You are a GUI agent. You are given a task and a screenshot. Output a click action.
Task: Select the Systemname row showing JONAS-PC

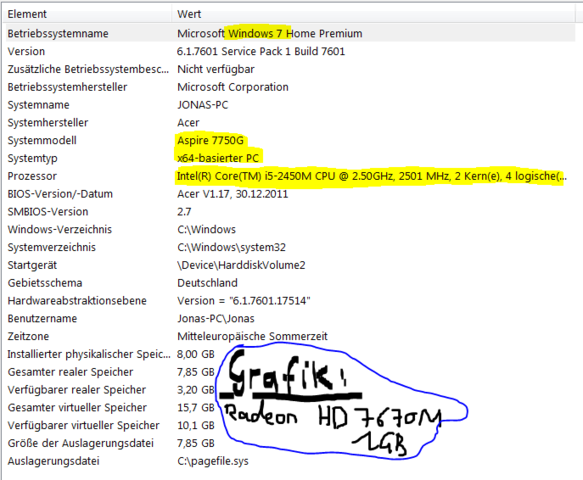pyautogui.click(x=290, y=105)
